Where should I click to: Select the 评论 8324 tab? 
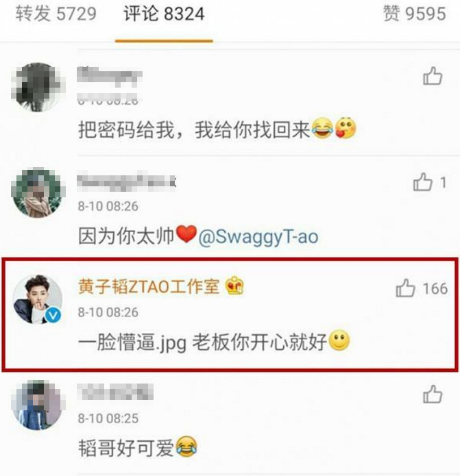point(164,14)
